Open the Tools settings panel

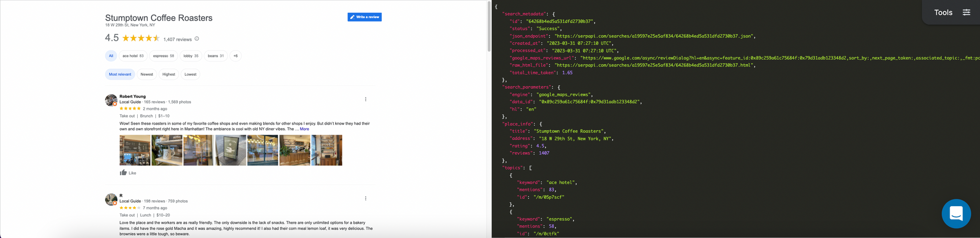[x=951, y=12]
